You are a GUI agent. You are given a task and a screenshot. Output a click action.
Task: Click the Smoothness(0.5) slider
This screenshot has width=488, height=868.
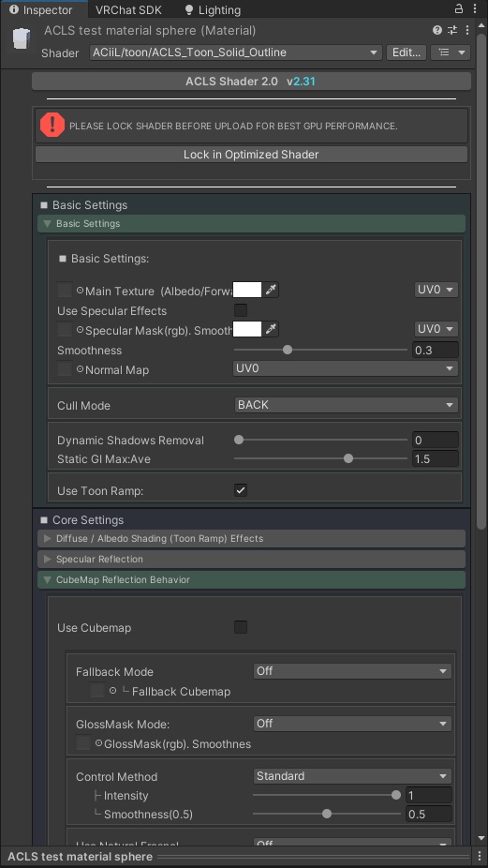click(x=327, y=814)
